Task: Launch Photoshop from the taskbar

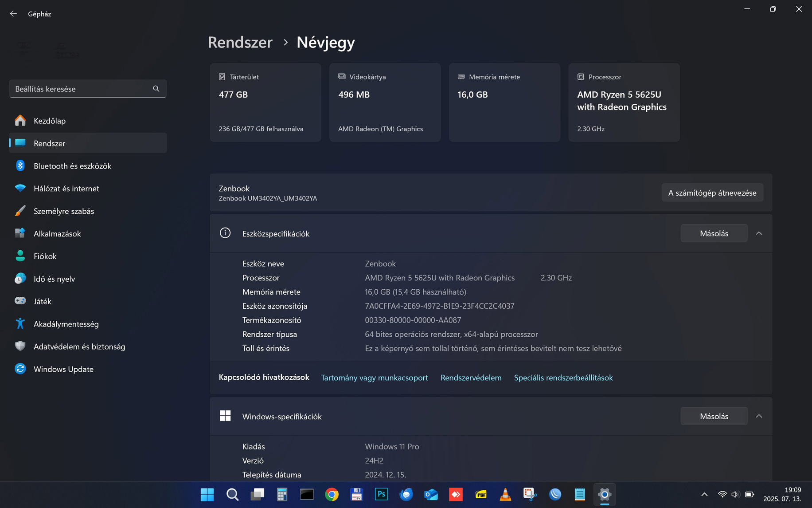Action: 381,494
